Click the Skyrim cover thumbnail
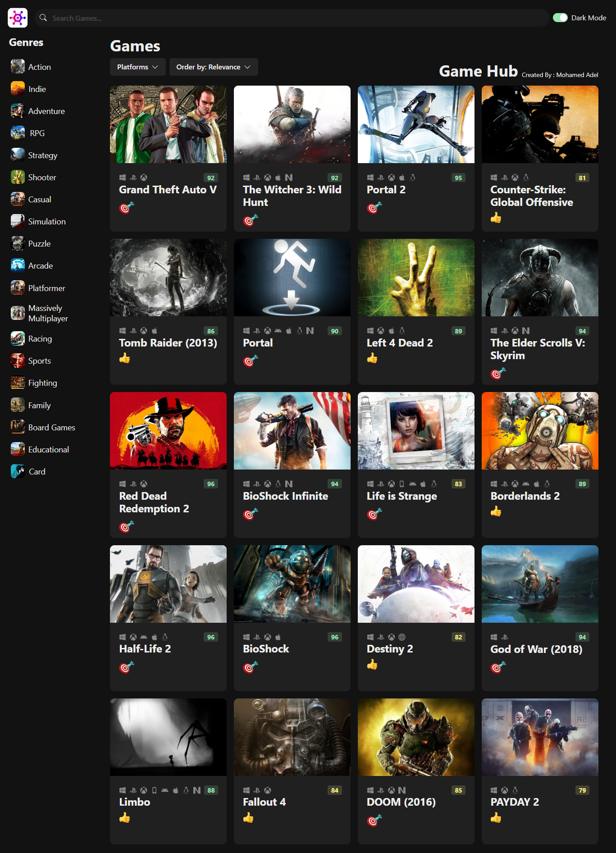 click(x=540, y=278)
